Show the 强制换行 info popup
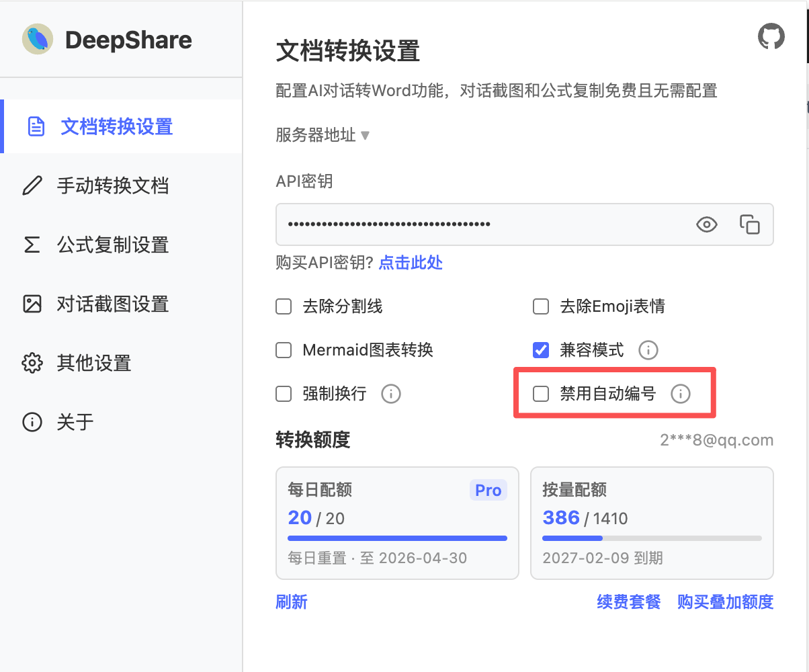Viewport: 809px width, 672px height. (390, 394)
